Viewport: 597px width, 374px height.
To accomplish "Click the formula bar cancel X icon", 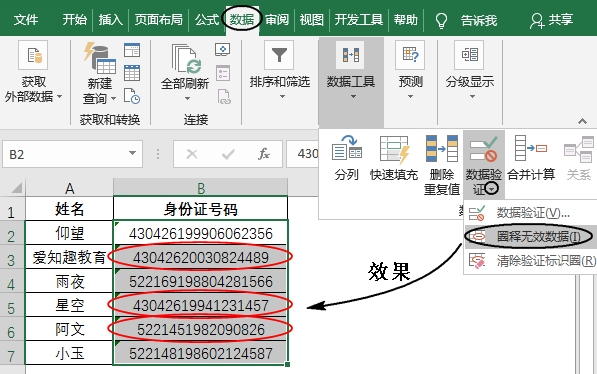I will tap(192, 154).
